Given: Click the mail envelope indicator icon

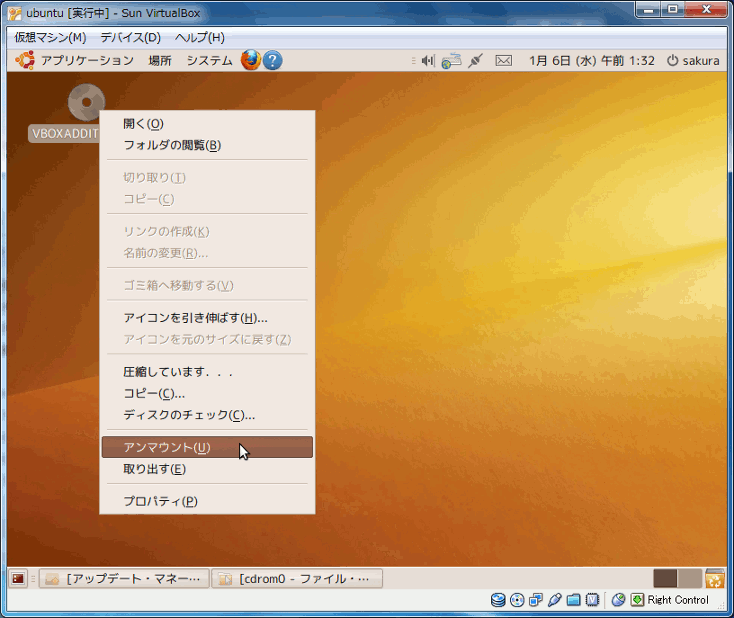Looking at the screenshot, I should coord(503,61).
